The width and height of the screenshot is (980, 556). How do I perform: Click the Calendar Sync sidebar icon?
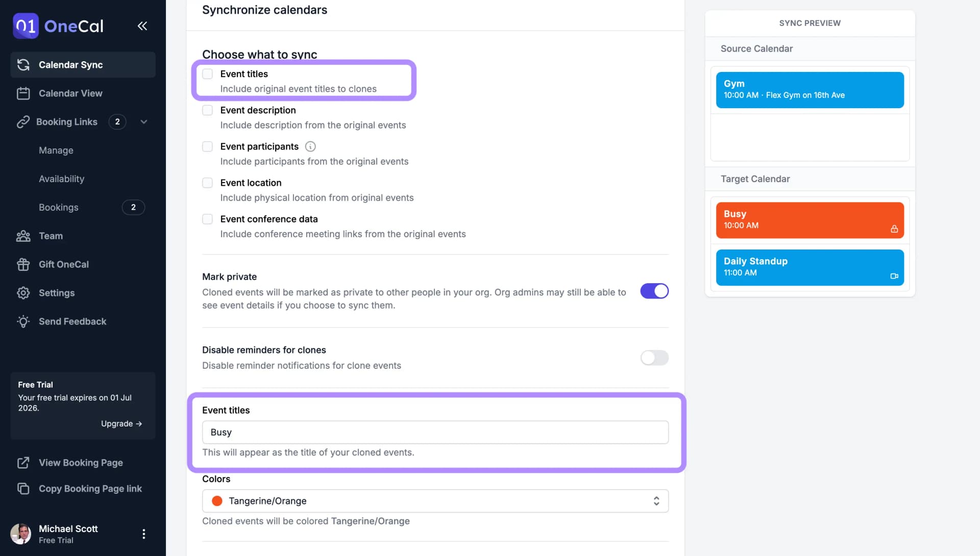23,65
